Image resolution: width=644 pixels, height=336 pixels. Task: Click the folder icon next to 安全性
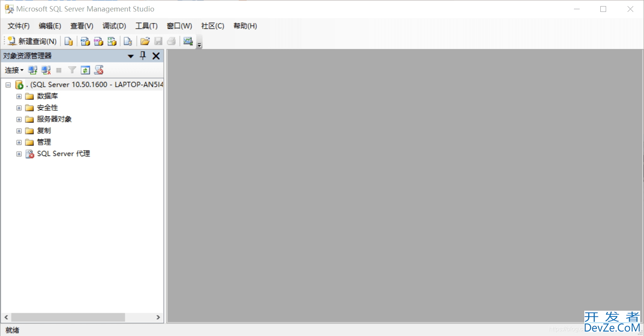pyautogui.click(x=29, y=108)
